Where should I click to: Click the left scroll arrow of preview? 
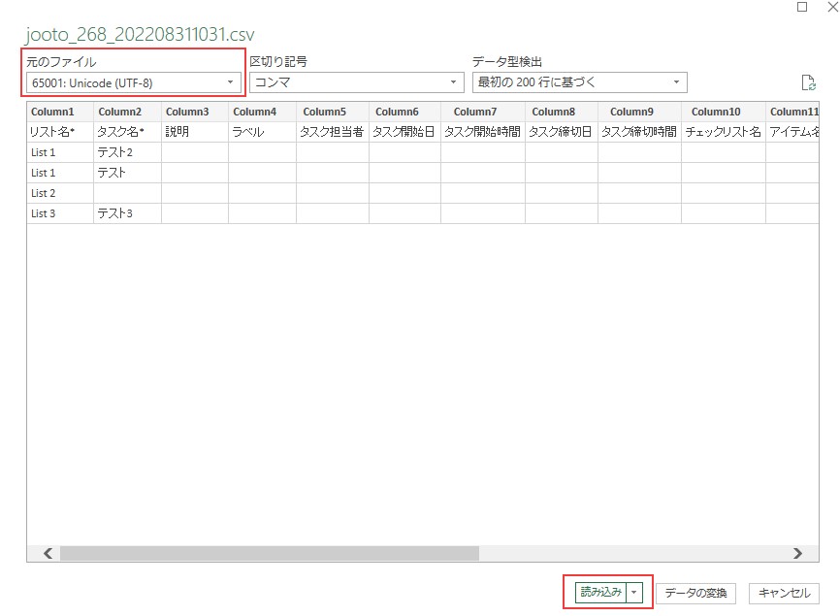tap(46, 552)
